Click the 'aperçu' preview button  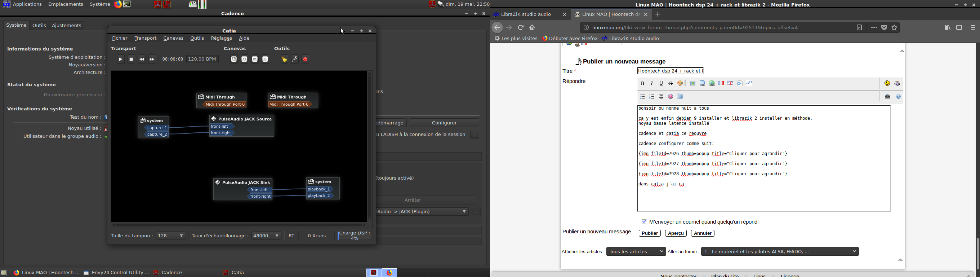(x=676, y=233)
